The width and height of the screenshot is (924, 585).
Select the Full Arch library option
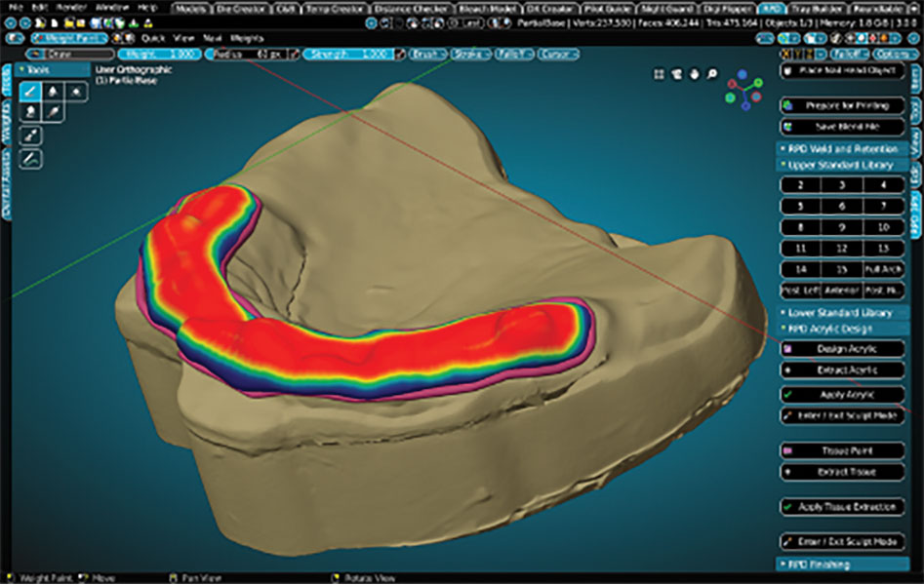point(884,267)
